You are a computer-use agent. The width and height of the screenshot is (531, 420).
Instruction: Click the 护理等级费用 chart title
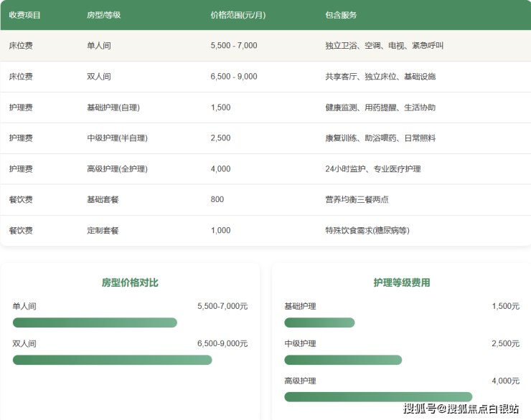coord(402,283)
